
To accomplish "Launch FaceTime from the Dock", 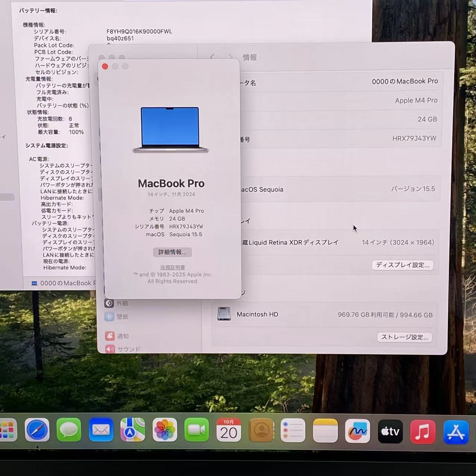I will [197, 430].
